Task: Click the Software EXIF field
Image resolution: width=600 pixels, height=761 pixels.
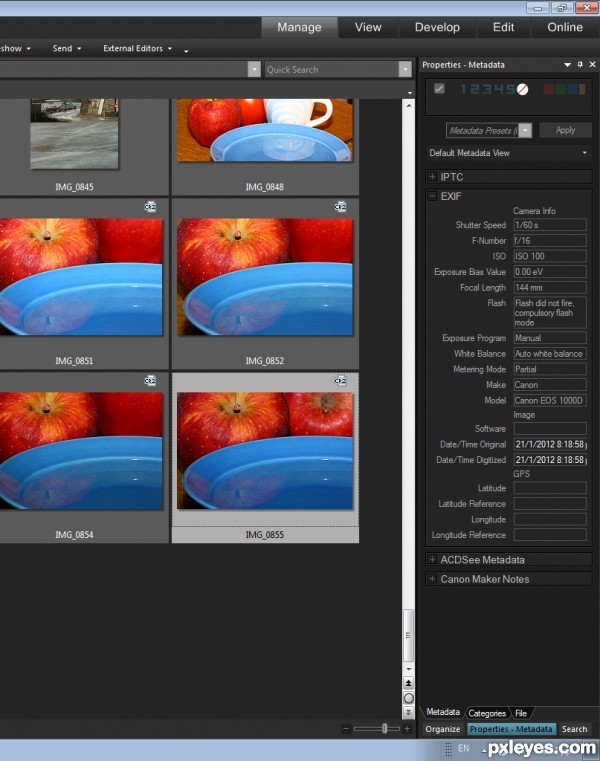Action: 550,429
